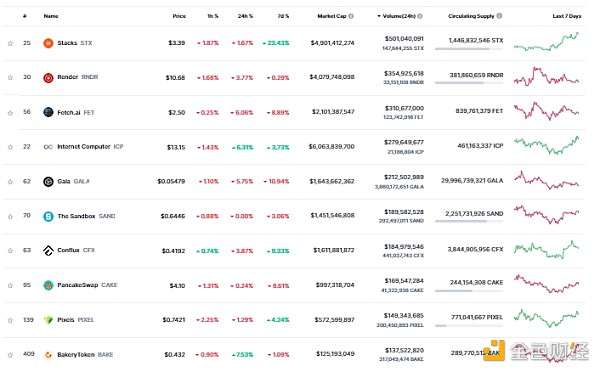Toggle watchlist star for Stacks
600x372 pixels.
10,43
